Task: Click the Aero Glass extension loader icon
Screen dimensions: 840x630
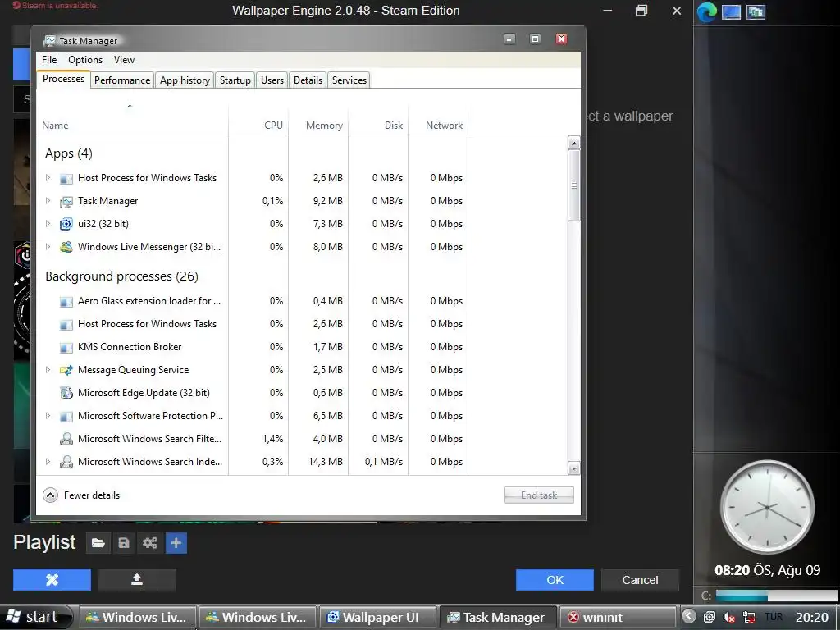Action: tap(66, 302)
